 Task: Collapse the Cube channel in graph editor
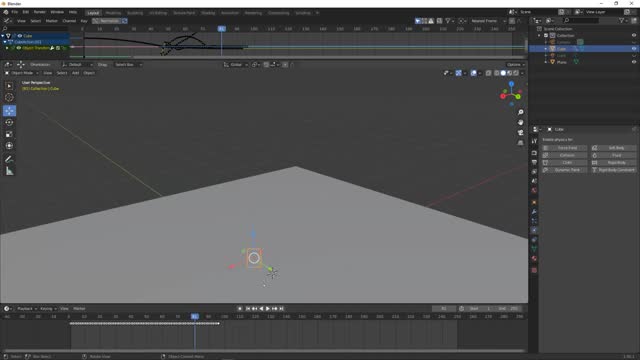(3, 36)
